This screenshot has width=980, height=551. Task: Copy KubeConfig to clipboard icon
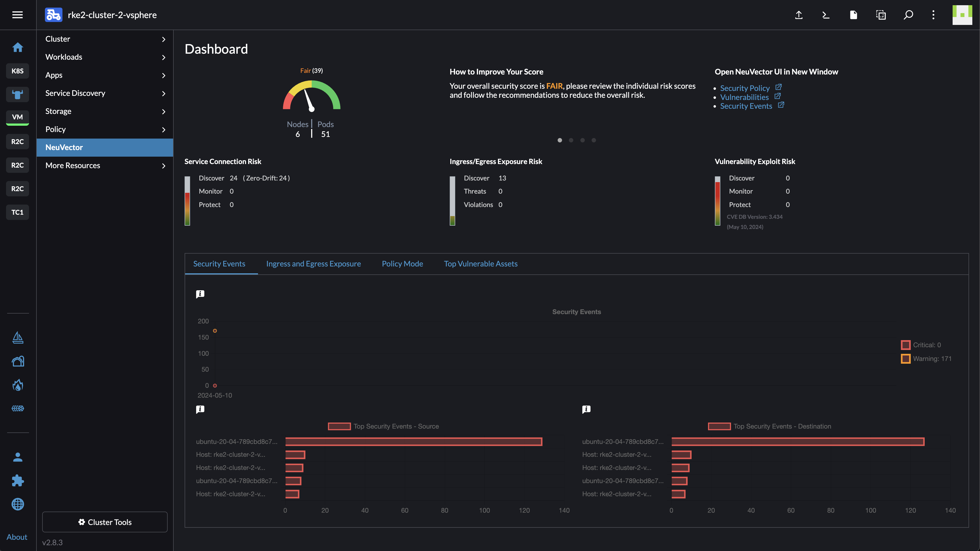[x=881, y=15]
